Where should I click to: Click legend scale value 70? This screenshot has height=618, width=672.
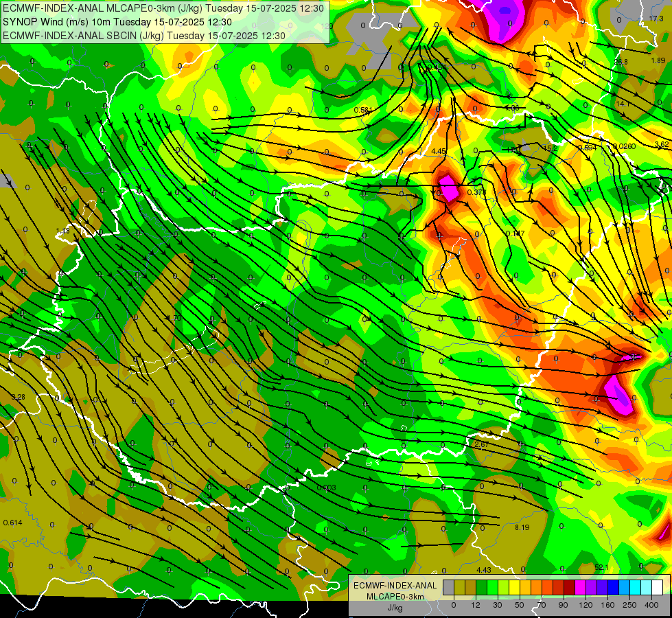542,605
